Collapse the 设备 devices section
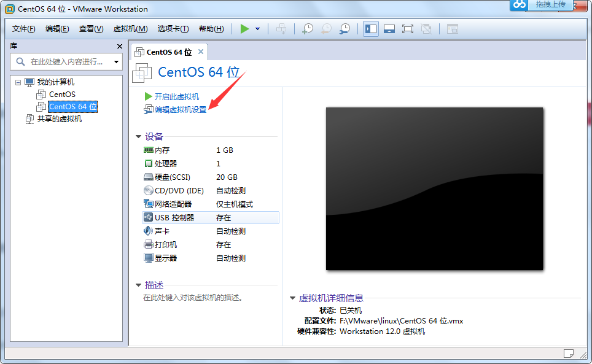The image size is (592, 364). coord(139,136)
